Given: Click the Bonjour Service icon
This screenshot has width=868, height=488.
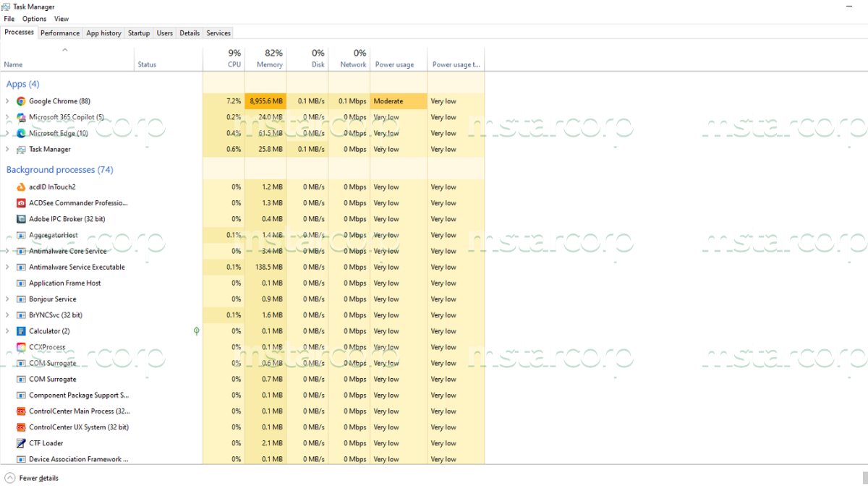Looking at the screenshot, I should click(21, 299).
